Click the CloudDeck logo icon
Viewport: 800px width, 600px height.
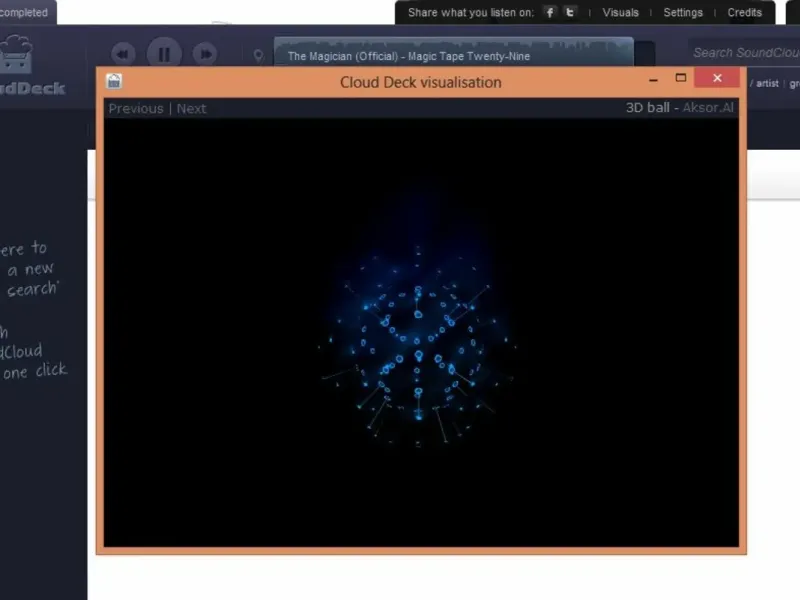click(x=16, y=54)
